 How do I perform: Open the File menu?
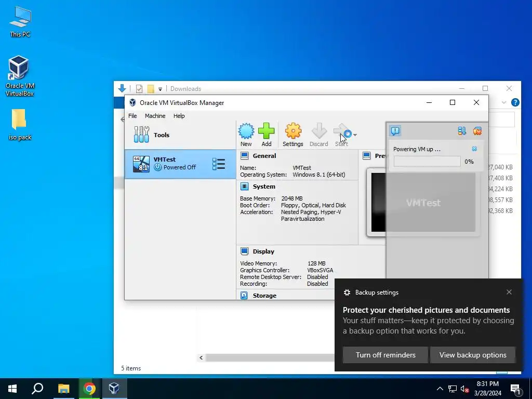132,116
